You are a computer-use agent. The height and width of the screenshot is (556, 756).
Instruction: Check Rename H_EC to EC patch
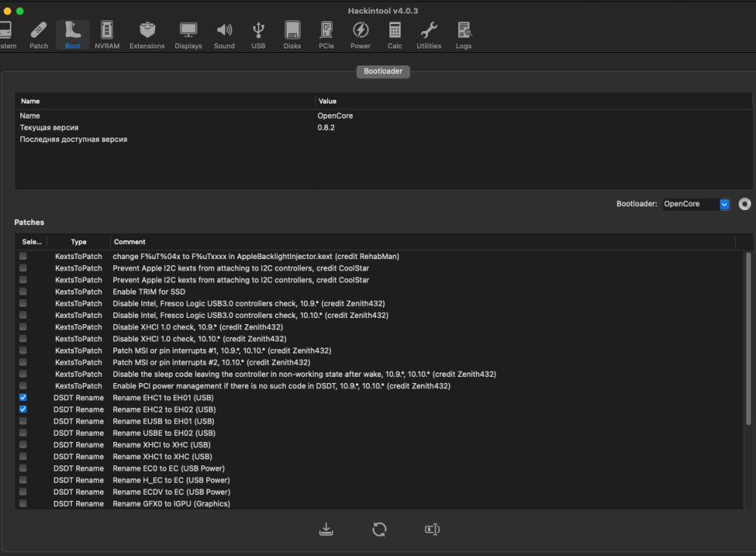[23, 480]
